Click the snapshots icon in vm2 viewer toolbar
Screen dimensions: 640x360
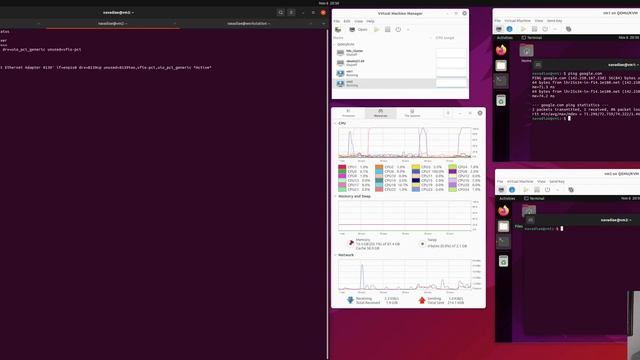click(x=571, y=190)
